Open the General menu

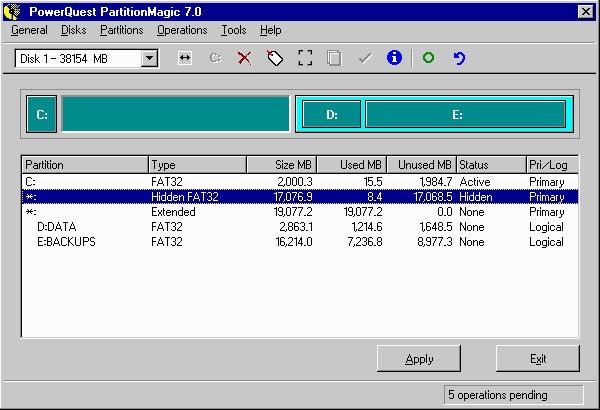[29, 30]
